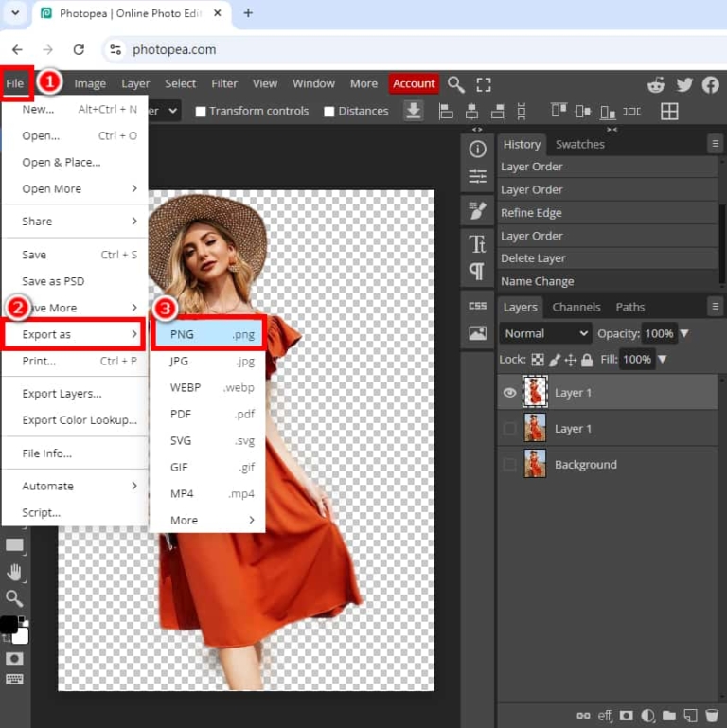Toggle lock transparent pixels icon
Image resolution: width=727 pixels, height=728 pixels.
(537, 360)
